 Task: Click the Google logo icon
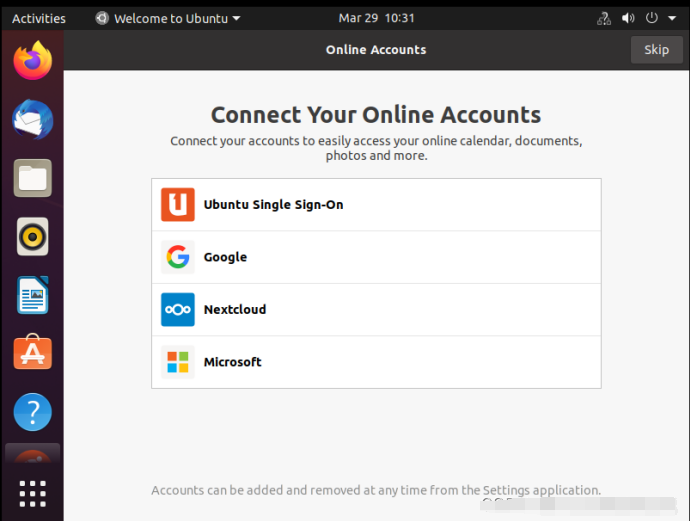178,257
